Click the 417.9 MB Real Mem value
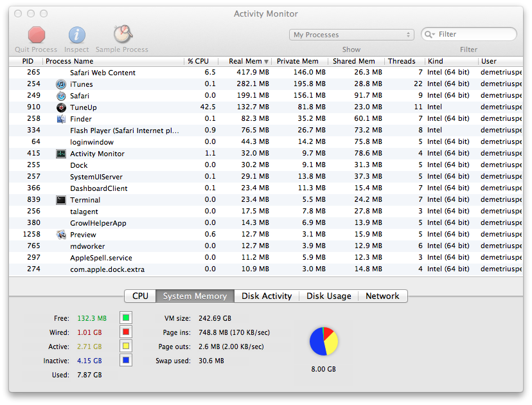This screenshot has width=532, height=405. click(x=253, y=72)
